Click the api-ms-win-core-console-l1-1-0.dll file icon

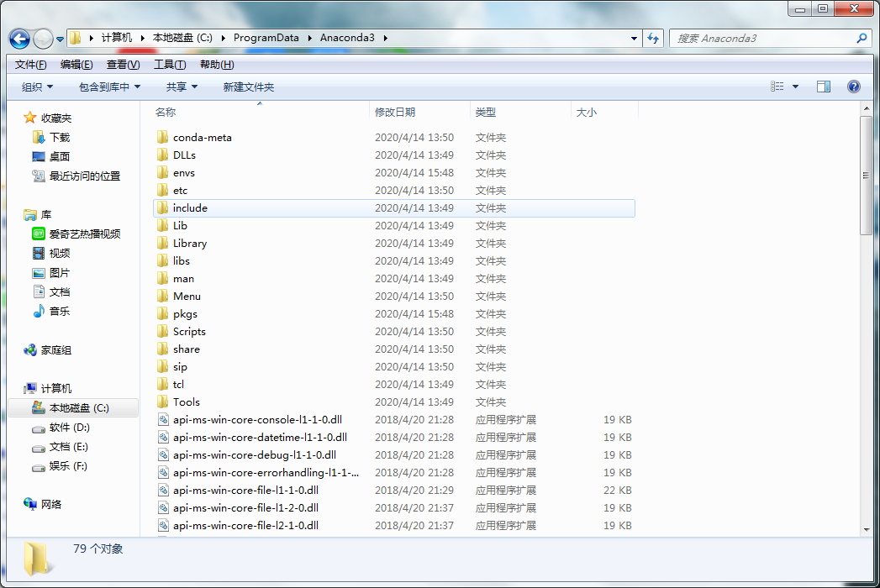pos(163,420)
